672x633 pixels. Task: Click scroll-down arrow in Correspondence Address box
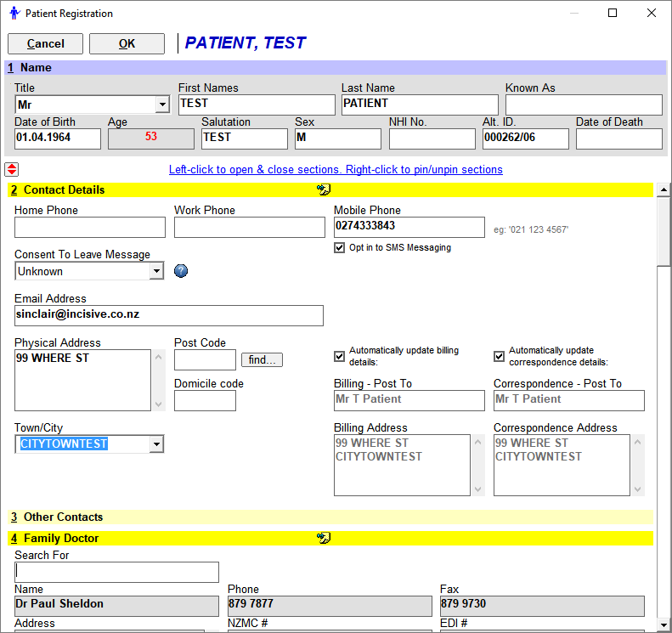(637, 489)
